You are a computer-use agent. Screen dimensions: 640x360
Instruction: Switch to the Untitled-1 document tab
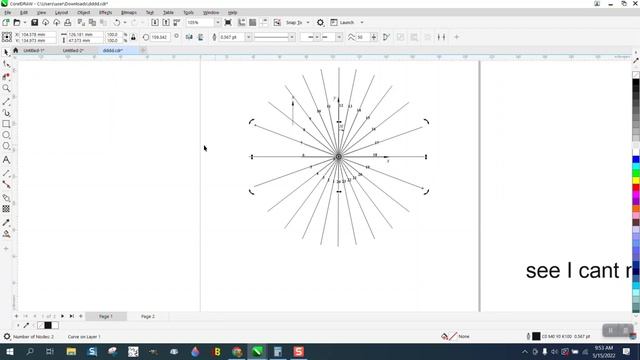pyautogui.click(x=34, y=51)
